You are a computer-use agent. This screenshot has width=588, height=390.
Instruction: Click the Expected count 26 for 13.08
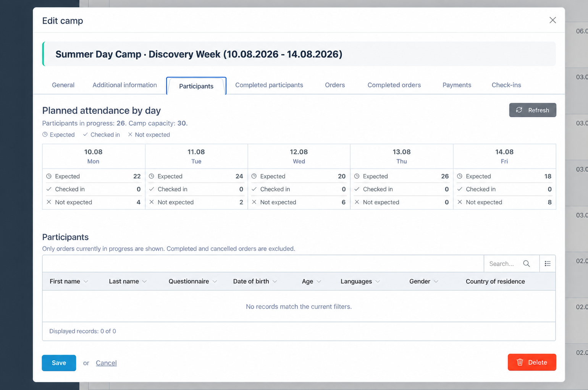tap(445, 176)
